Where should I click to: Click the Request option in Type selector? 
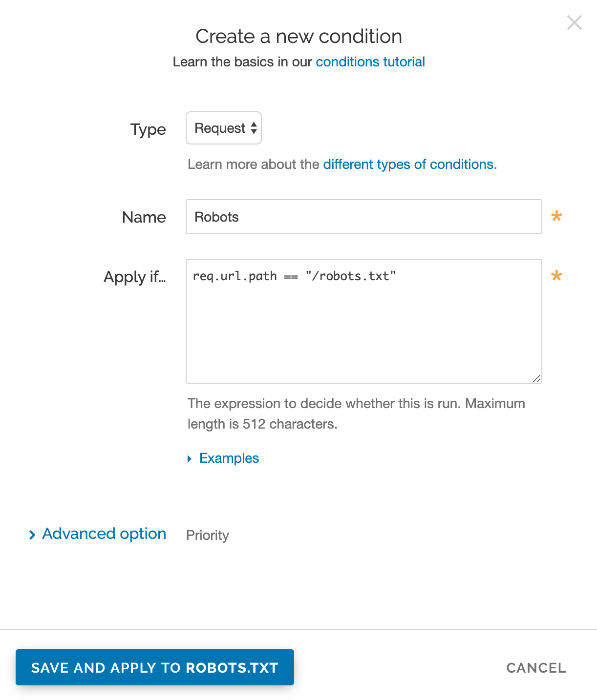(x=220, y=128)
